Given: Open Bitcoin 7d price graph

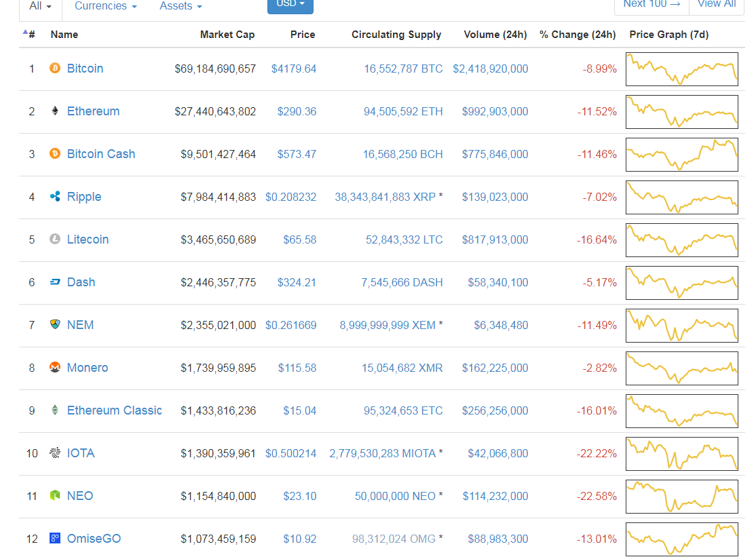Looking at the screenshot, I should coord(682,69).
